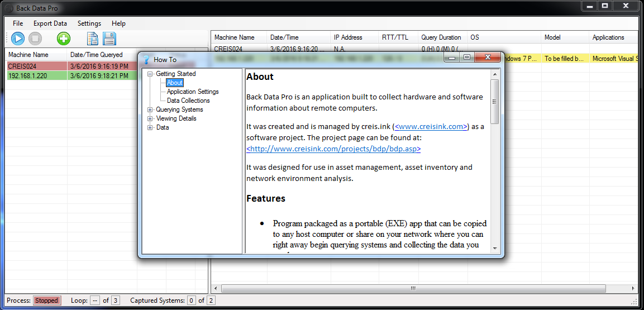Expand the Querying Systems tree node
This screenshot has width=644, height=310.
(150, 109)
